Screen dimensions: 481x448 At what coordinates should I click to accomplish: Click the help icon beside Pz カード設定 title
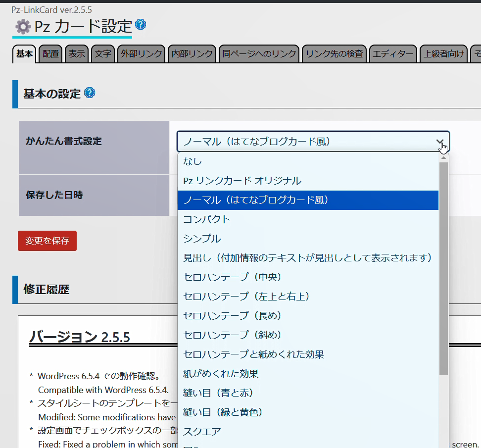tap(141, 25)
